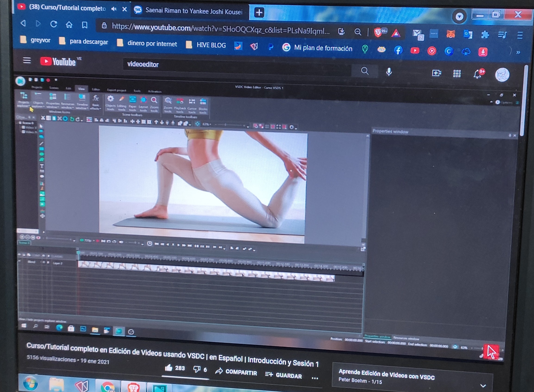Open the round dropdown arrow in title bar
534x392 pixels.
(x=459, y=16)
